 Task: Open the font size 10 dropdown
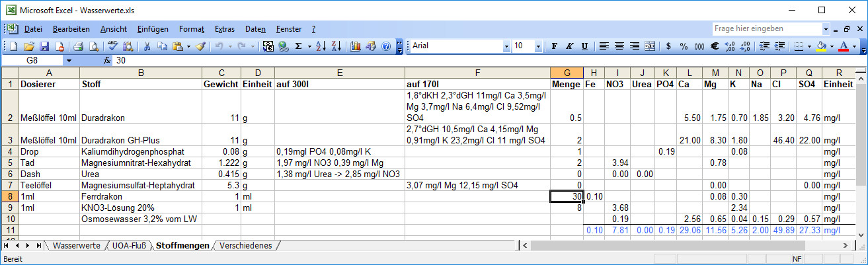pyautogui.click(x=539, y=46)
